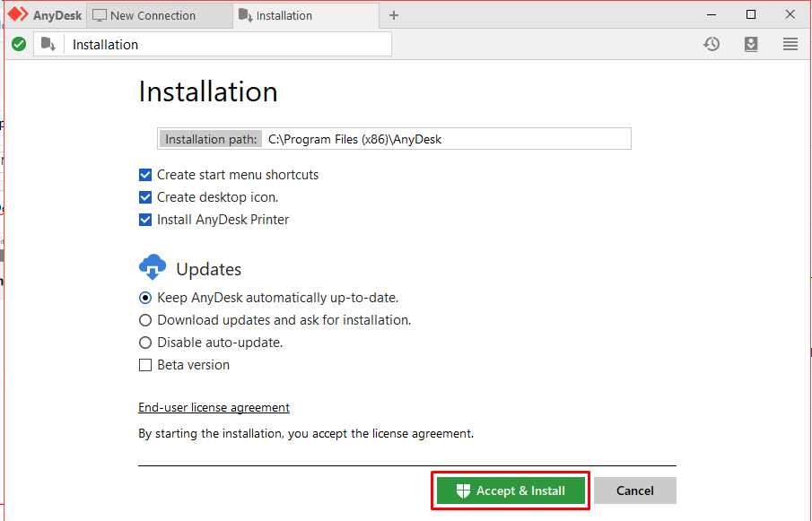
Task: Click the install download icon in toolbar
Action: coord(751,45)
